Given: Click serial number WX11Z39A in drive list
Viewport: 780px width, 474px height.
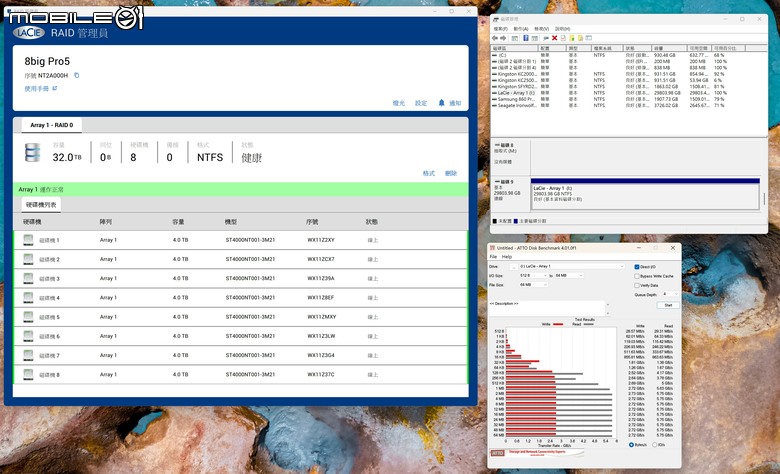Looking at the screenshot, I should pyautogui.click(x=321, y=279).
